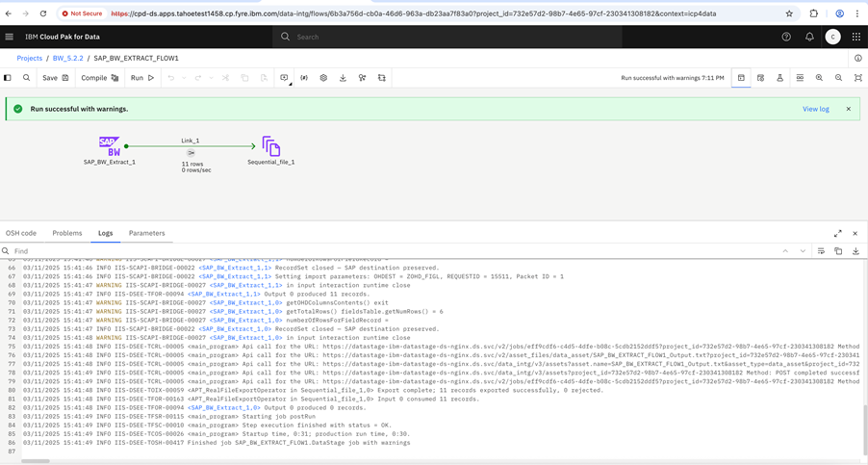Open the app switcher grid icon

(x=855, y=37)
